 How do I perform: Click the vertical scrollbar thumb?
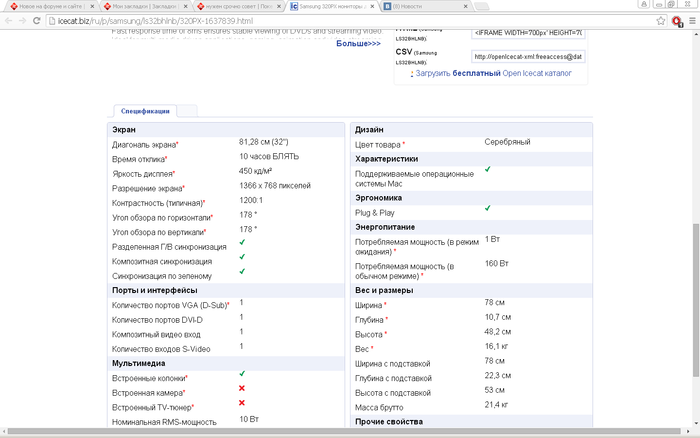coord(696,300)
